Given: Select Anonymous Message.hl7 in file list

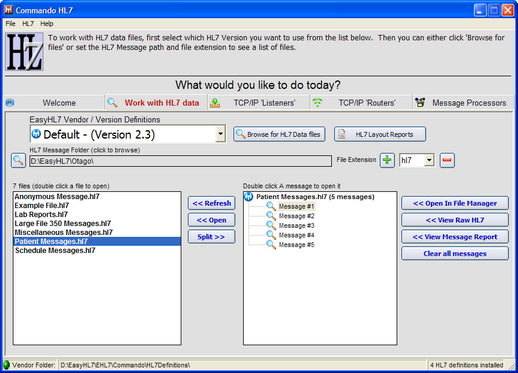Looking at the screenshot, I should 97,196.
